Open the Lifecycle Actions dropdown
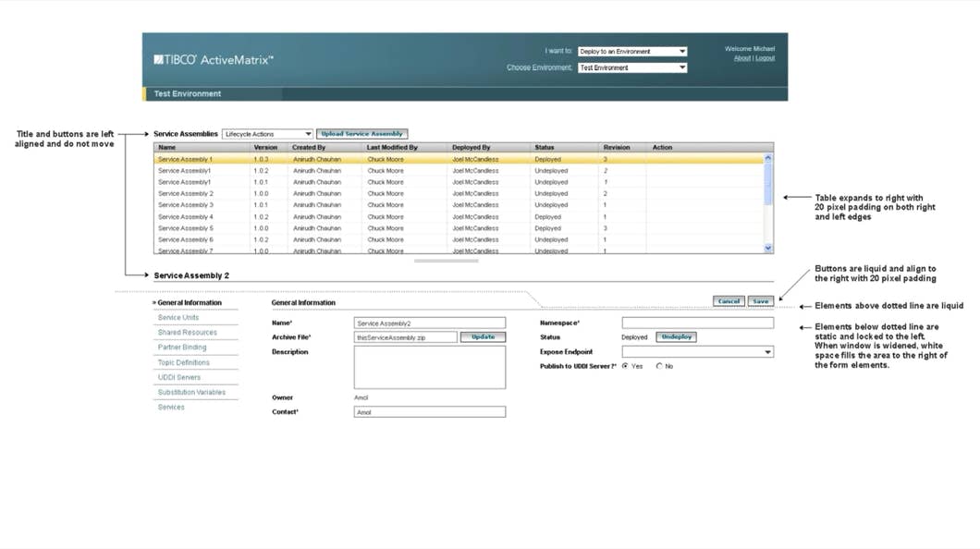The width and height of the screenshot is (980, 549). (x=267, y=134)
